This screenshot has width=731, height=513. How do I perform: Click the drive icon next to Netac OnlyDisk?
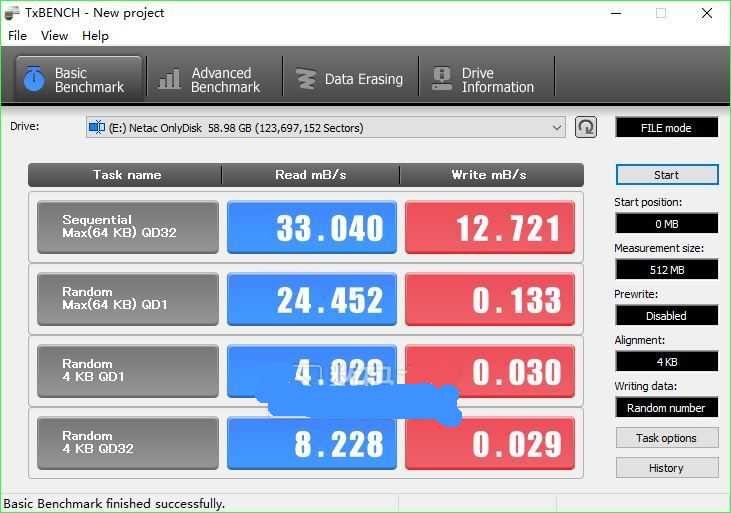(97, 127)
